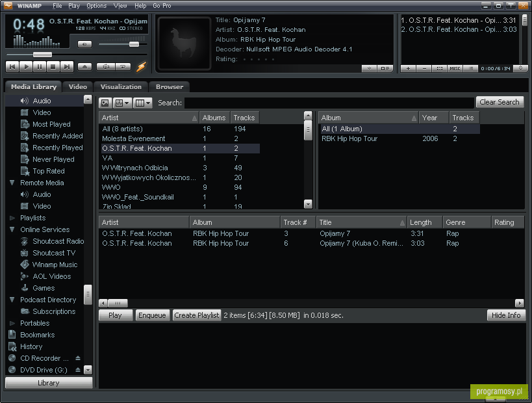Collapse the Podcast Directory node
Screen dimensions: 532x403
12,300
